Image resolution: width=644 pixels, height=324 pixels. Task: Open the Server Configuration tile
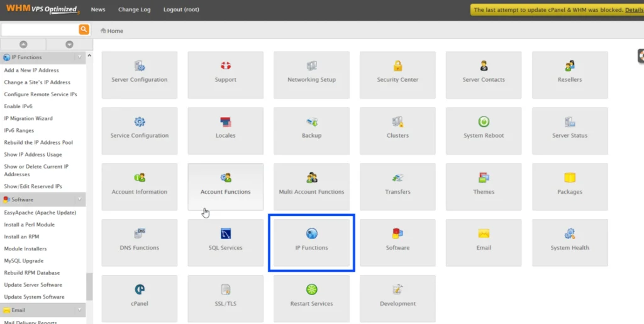(140, 75)
